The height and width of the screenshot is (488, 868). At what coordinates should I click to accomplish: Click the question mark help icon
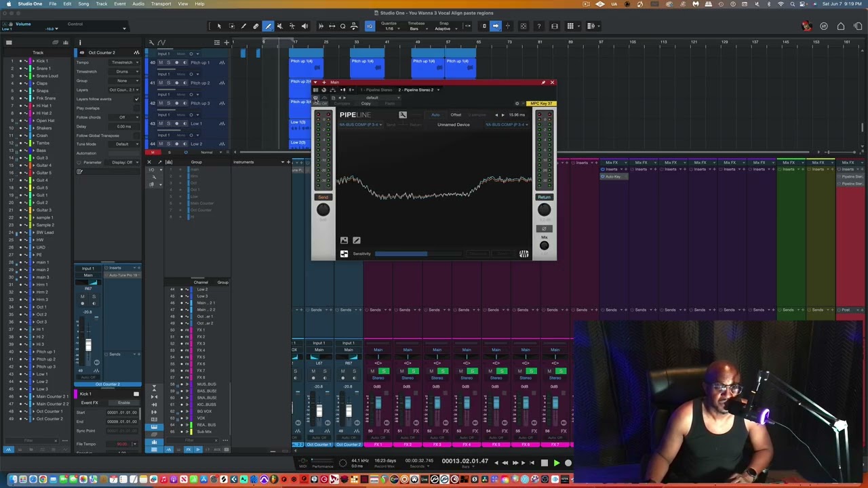(538, 26)
